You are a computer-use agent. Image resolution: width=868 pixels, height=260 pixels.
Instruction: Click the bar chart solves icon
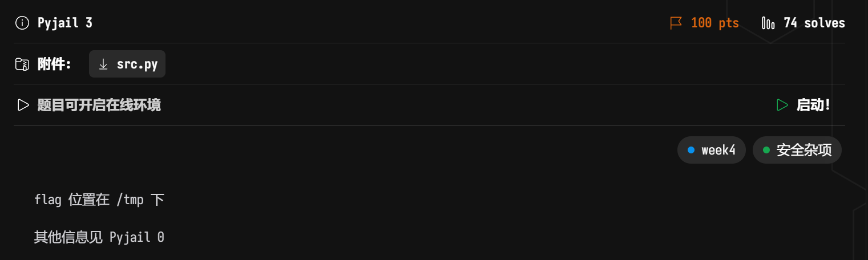(768, 23)
